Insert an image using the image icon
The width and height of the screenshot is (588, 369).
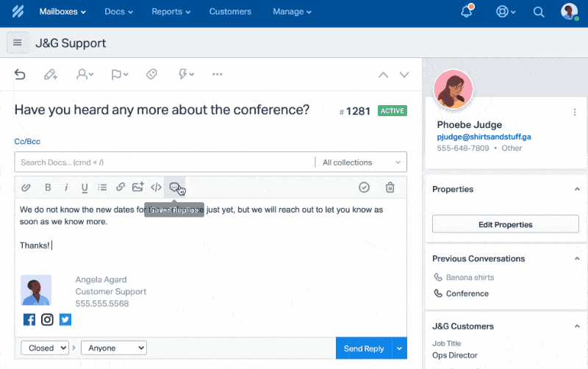tap(137, 187)
